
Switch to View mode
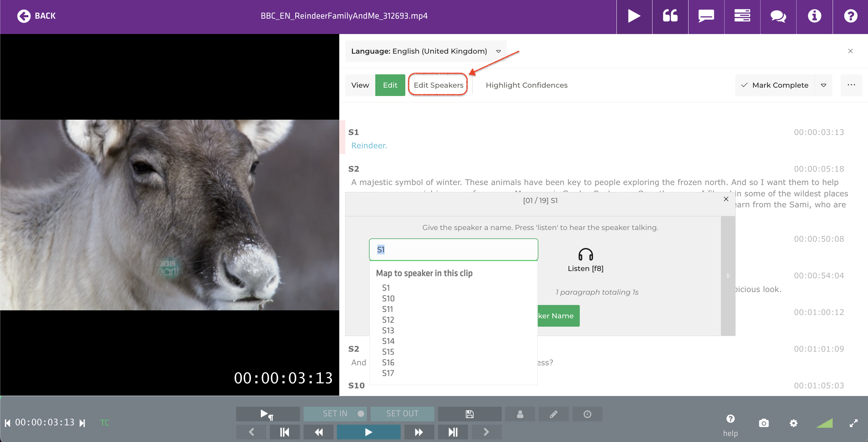tap(360, 85)
